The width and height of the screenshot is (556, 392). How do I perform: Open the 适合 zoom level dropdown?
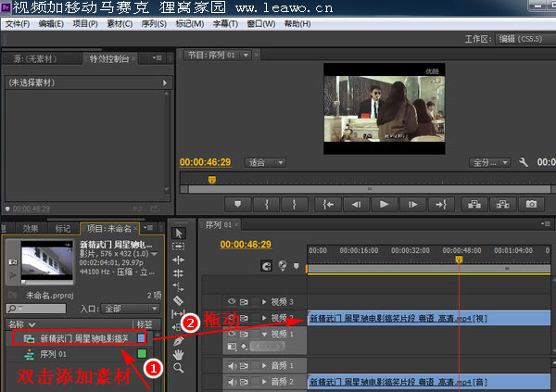(x=266, y=163)
